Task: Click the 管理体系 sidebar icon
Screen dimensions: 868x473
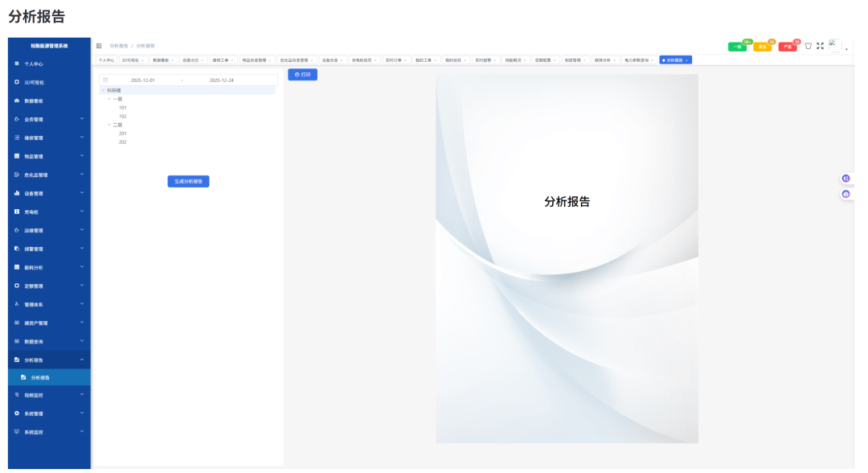Action: (17, 305)
